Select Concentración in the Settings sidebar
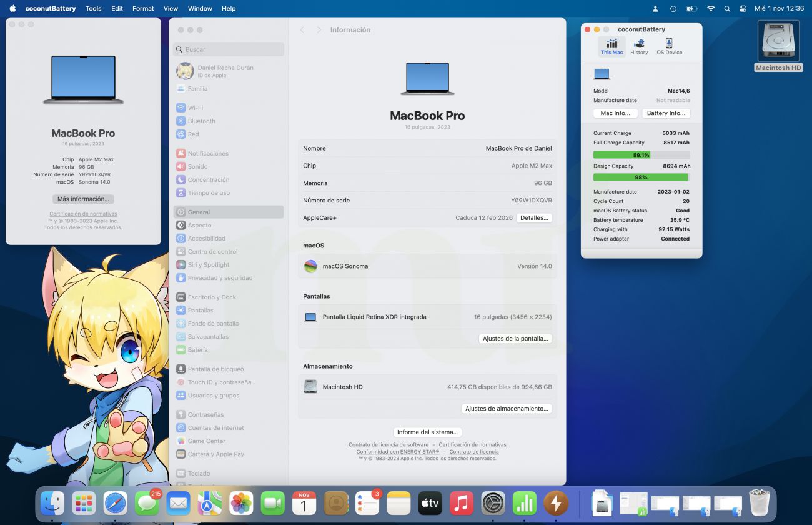 229,179
